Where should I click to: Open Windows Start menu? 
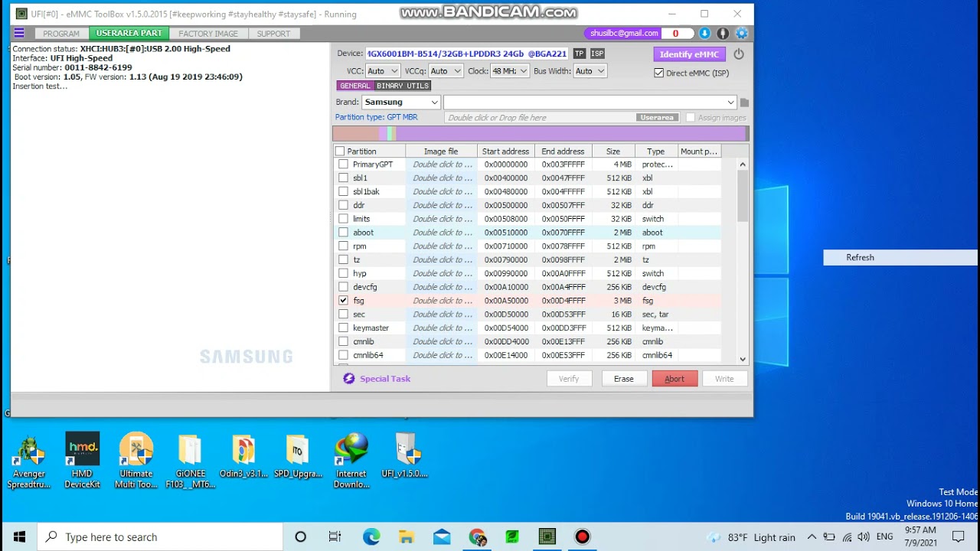[19, 537]
